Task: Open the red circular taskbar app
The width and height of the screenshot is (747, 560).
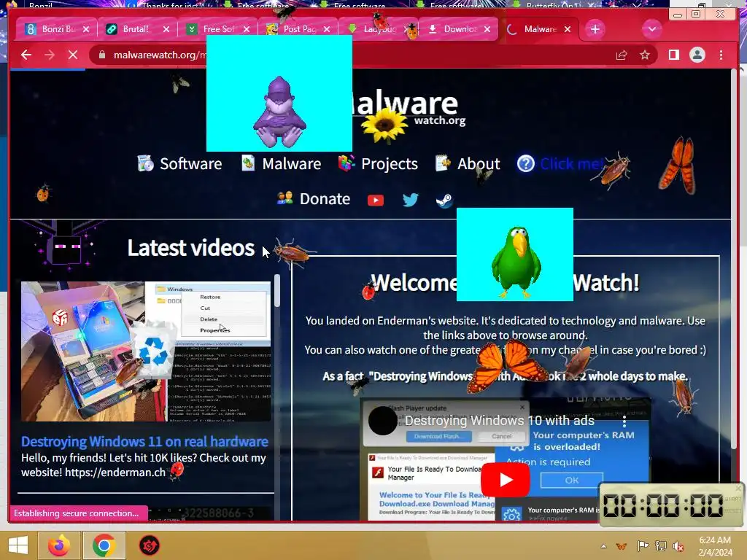Action: (149, 545)
